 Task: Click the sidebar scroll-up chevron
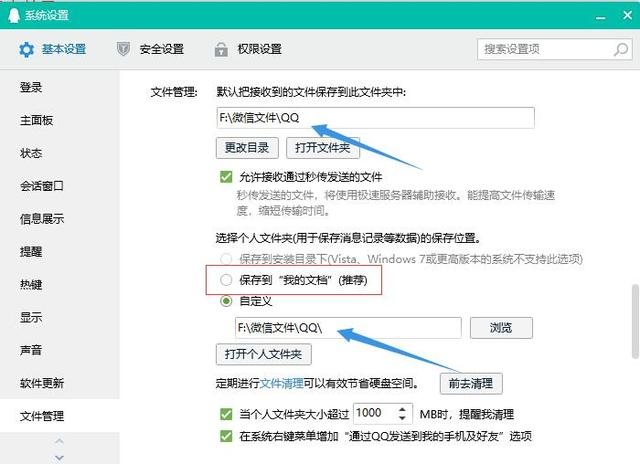59,441
